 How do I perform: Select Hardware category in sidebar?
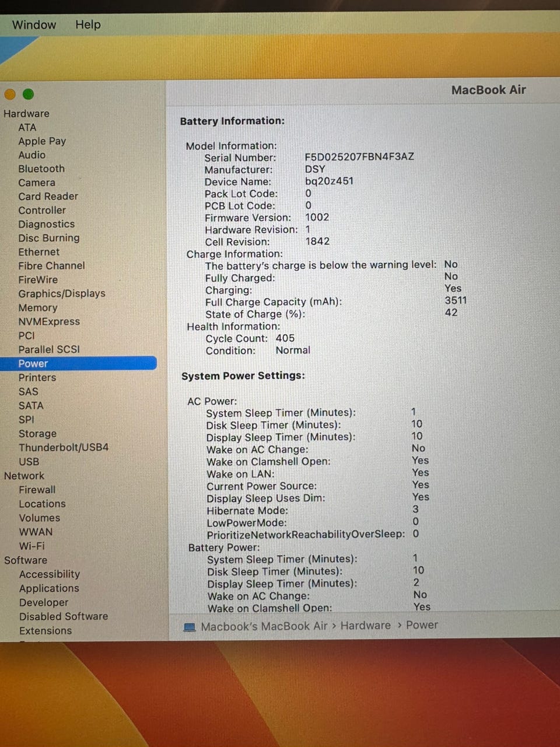tap(26, 113)
